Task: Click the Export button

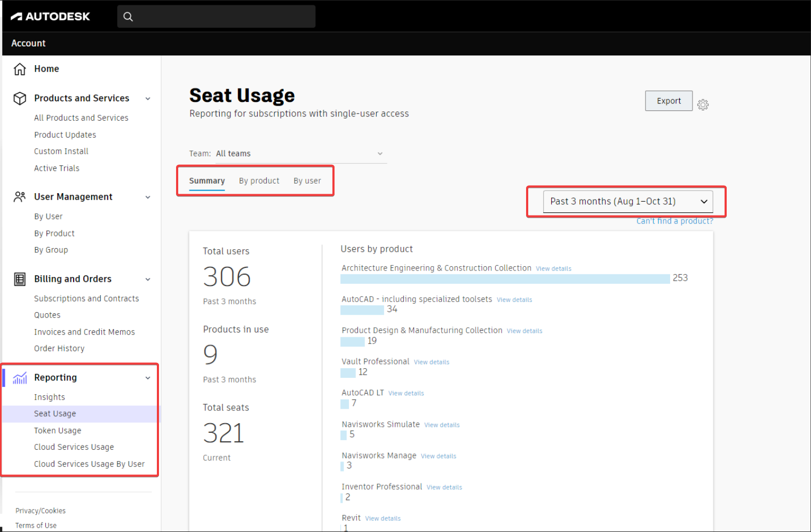Action: [x=669, y=101]
